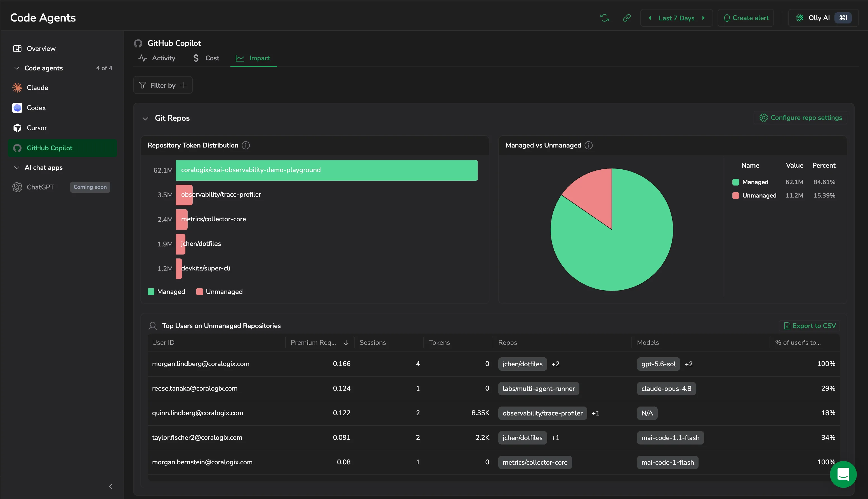868x499 pixels.
Task: Click the Olly AI sparkle icon
Action: (x=800, y=18)
